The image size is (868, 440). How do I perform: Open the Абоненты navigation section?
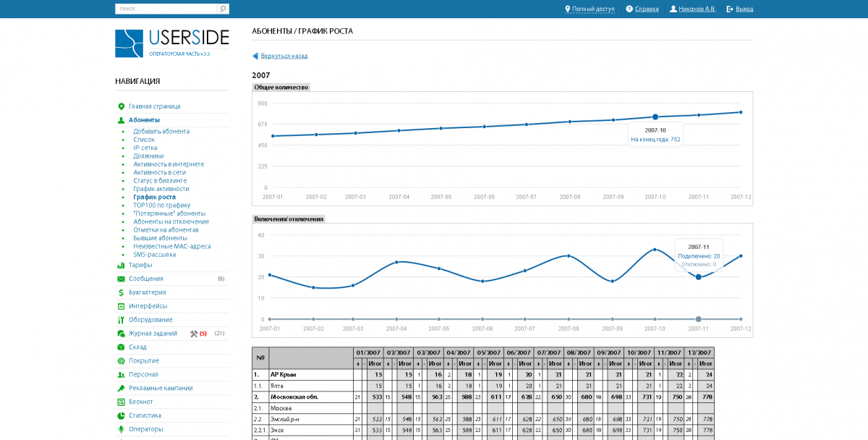(144, 120)
